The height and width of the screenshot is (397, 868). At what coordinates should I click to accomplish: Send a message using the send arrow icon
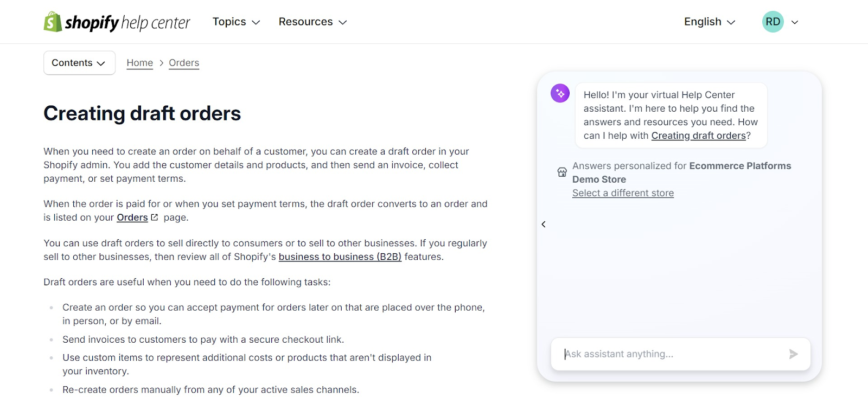(x=793, y=354)
